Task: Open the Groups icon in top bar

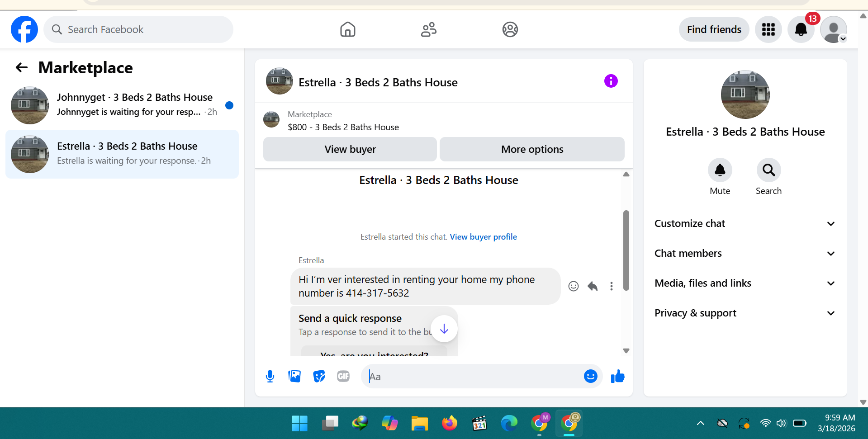Action: coord(510,29)
